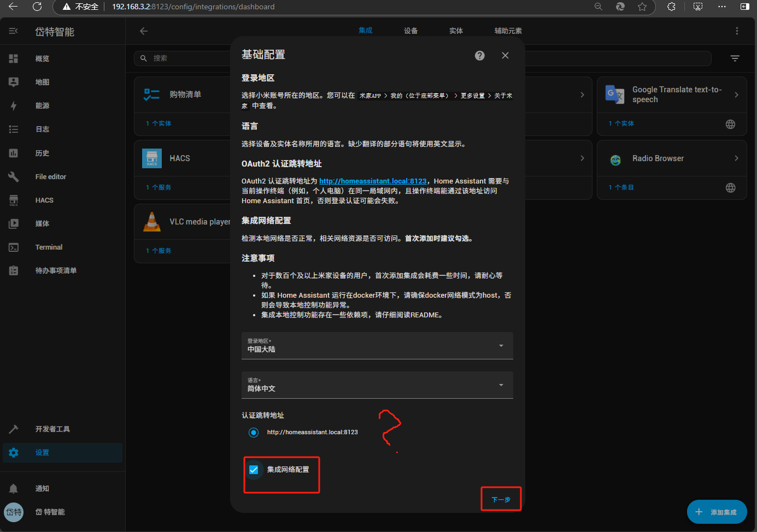
Task: Click the filter icon beside the search bar
Action: (735, 58)
